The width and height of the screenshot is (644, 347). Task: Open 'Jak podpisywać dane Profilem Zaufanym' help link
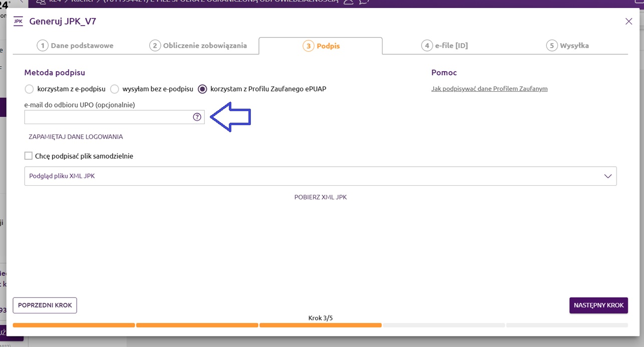pos(489,89)
